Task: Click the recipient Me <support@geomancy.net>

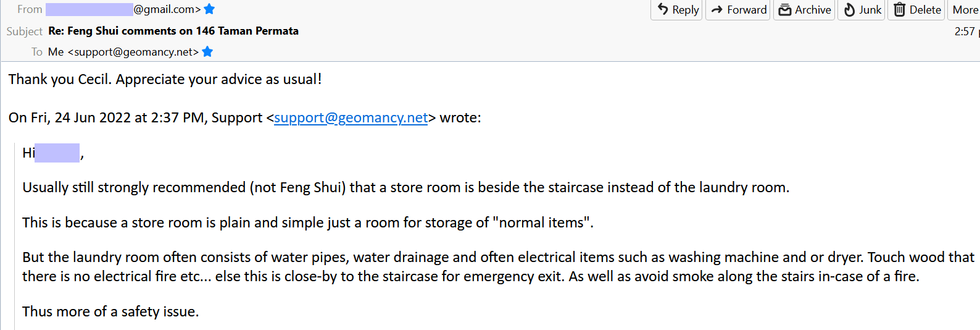Action: [123, 52]
